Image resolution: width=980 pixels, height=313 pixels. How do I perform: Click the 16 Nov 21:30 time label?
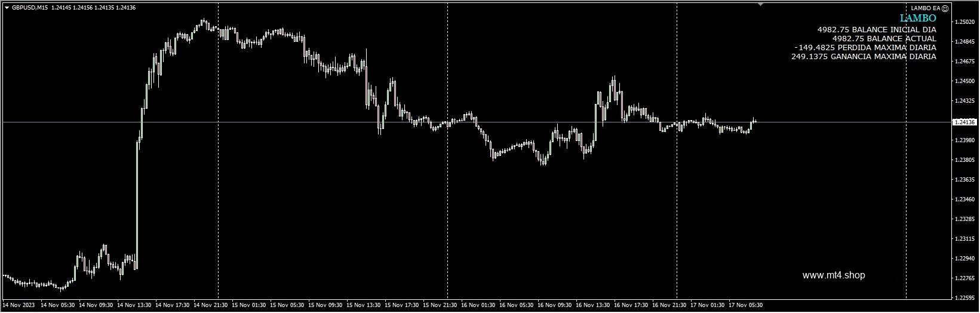[x=669, y=305]
